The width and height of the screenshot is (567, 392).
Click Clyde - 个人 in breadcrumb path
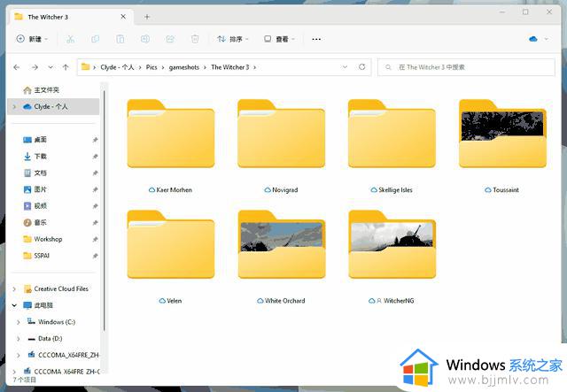[x=117, y=67]
